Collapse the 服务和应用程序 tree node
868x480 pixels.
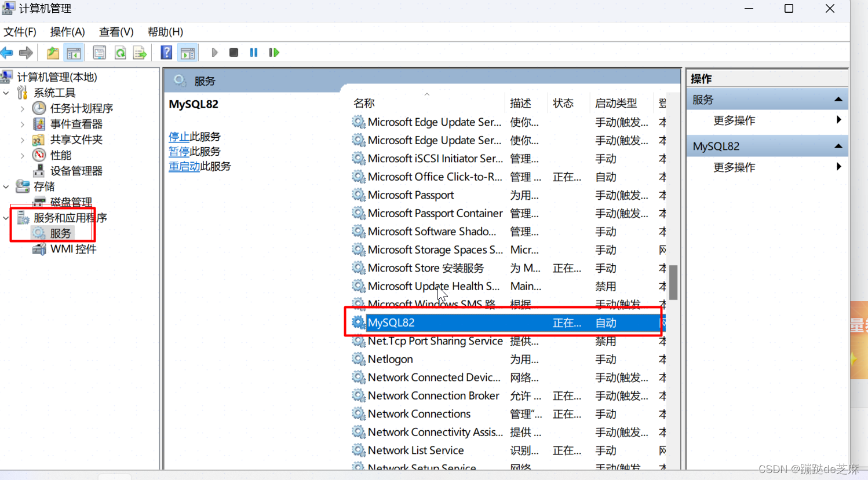click(6, 218)
